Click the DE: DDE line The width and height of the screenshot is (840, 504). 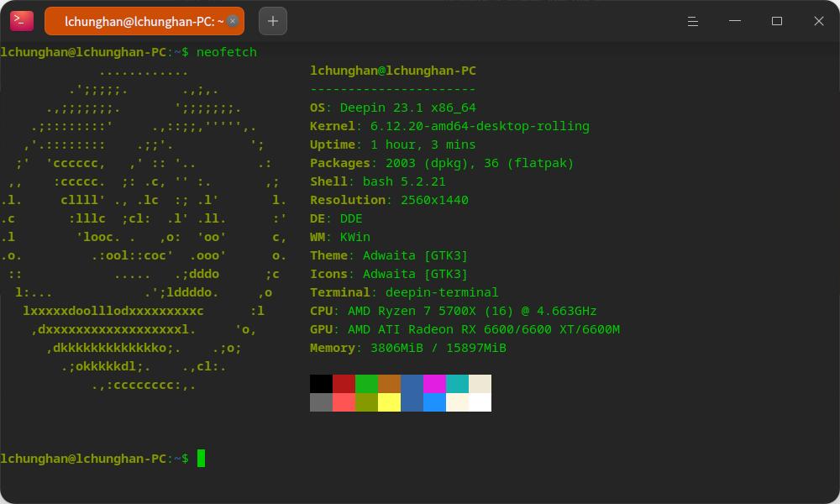point(336,218)
